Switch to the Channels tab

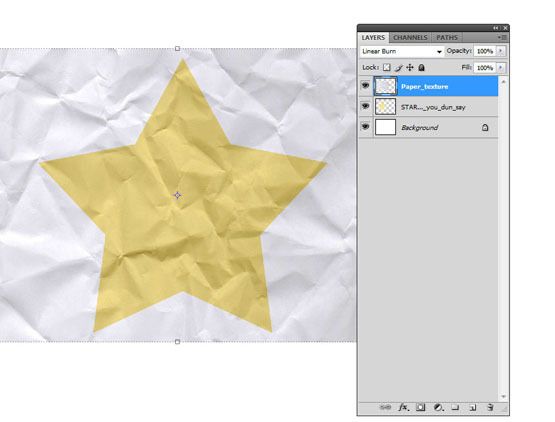[x=410, y=37]
